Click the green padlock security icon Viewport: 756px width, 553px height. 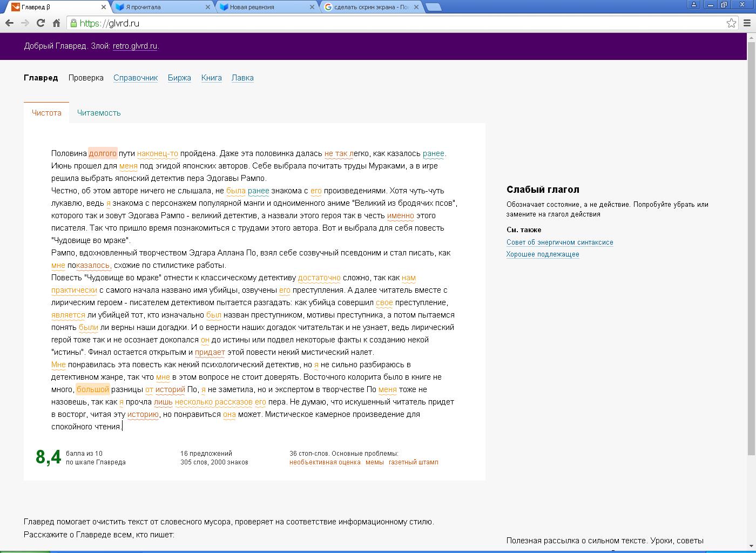pyautogui.click(x=73, y=23)
